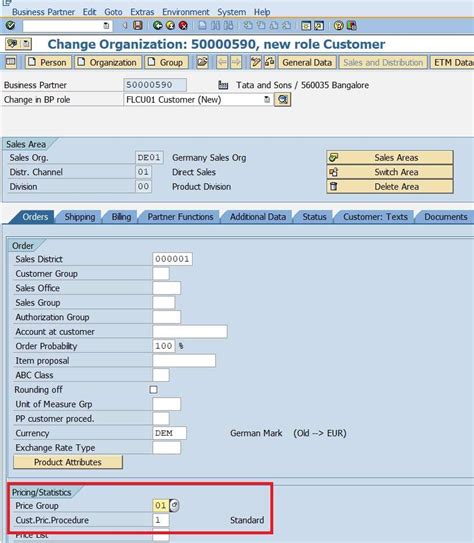The width and height of the screenshot is (474, 543).
Task: Switch to the Documents tab
Action: 446,217
